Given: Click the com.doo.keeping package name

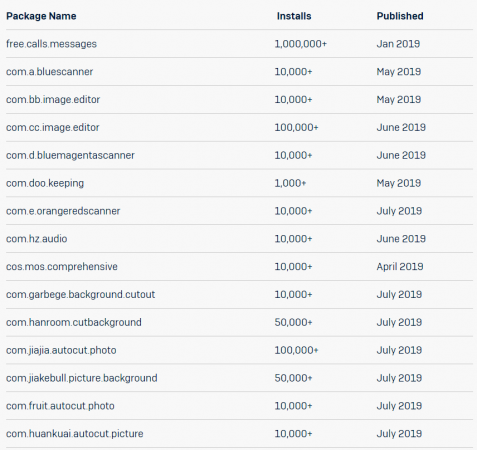Looking at the screenshot, I should [45, 183].
